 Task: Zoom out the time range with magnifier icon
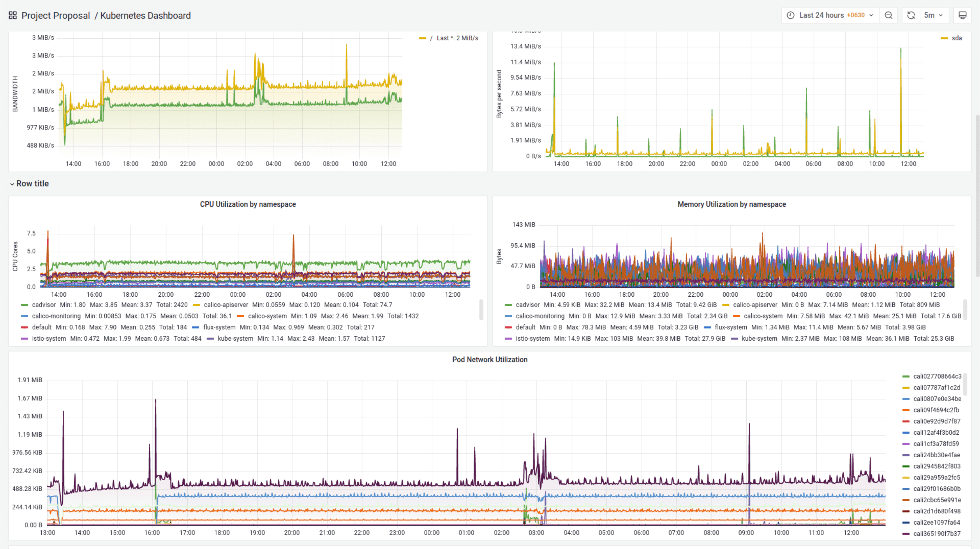click(889, 15)
